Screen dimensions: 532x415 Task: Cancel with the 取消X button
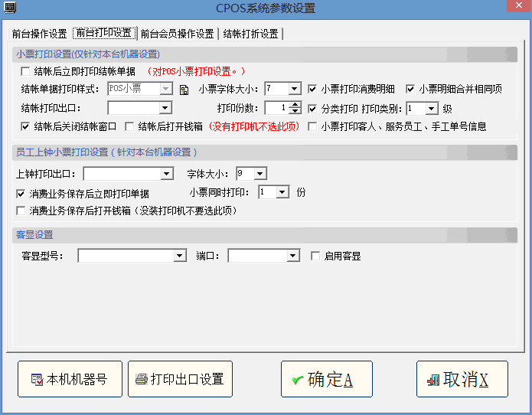(462, 379)
